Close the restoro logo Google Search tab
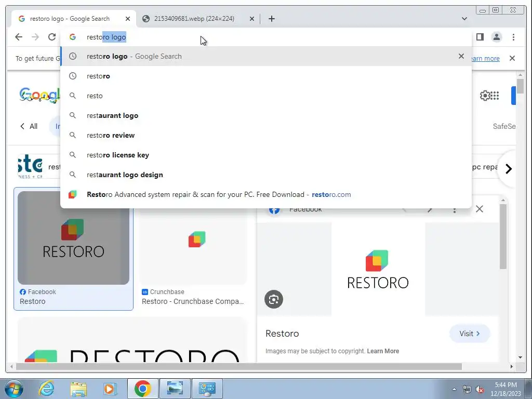Viewport: 532px width, 399px height. [128, 19]
